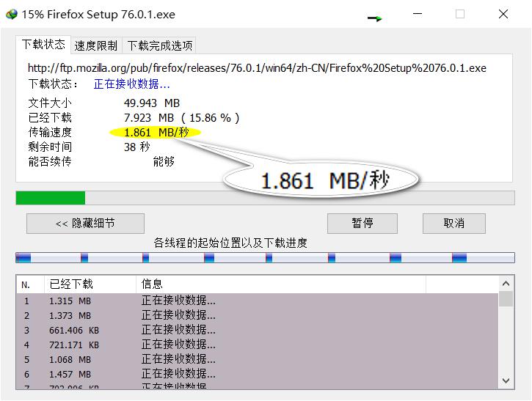Open the 速度限制 tab
The image size is (532, 401).
coord(95,45)
